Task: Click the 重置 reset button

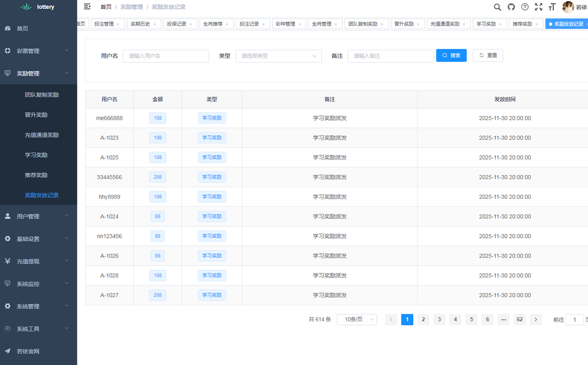Action: click(x=488, y=55)
